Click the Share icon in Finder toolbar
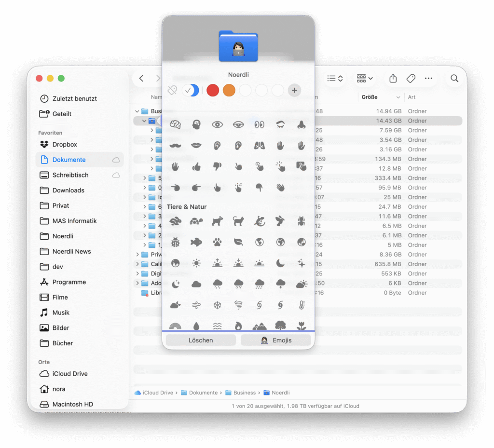Screen dimensions: 494x448 pos(393,78)
